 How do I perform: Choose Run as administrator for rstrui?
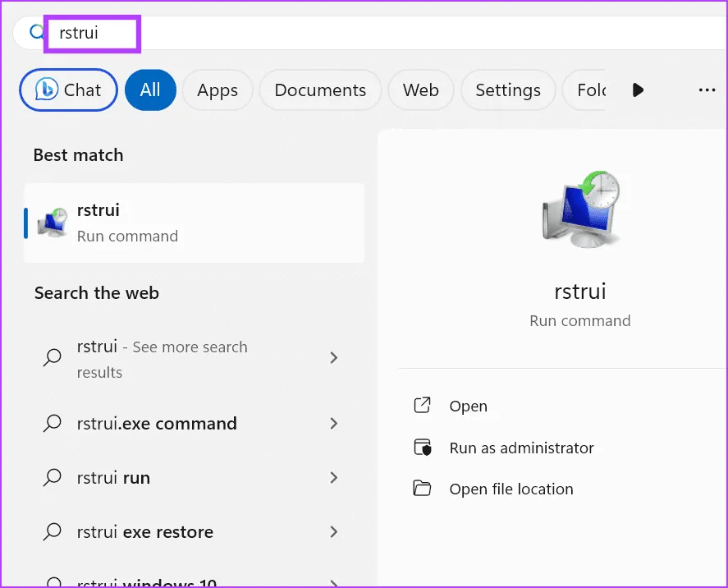(x=521, y=448)
